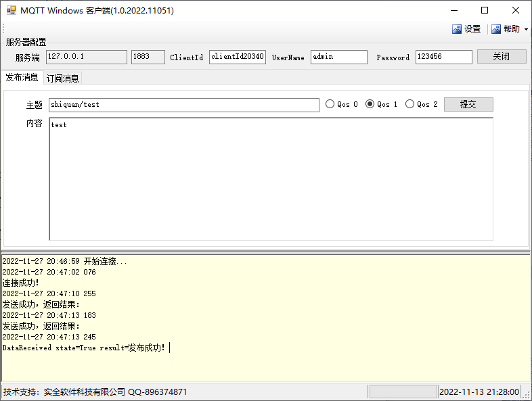Select the Qos 0 radio button
The width and height of the screenshot is (532, 401).
tap(342, 104)
